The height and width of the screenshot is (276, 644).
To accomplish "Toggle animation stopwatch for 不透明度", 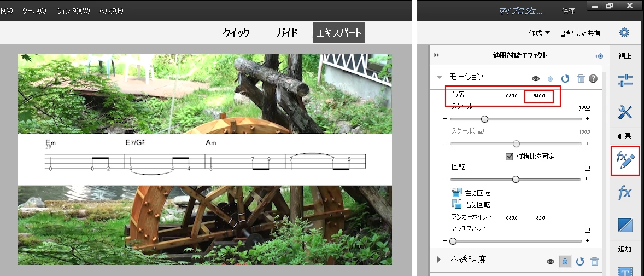I will 565,262.
